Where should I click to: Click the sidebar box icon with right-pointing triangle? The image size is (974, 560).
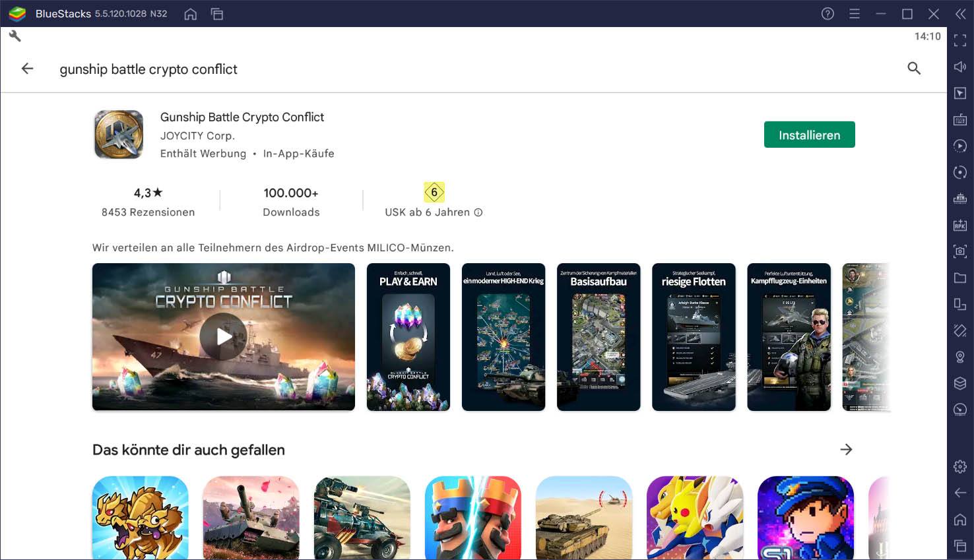[x=960, y=93]
